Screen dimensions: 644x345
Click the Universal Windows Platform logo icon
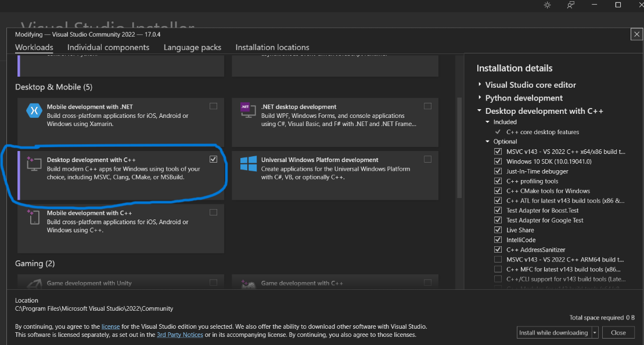pyautogui.click(x=249, y=164)
